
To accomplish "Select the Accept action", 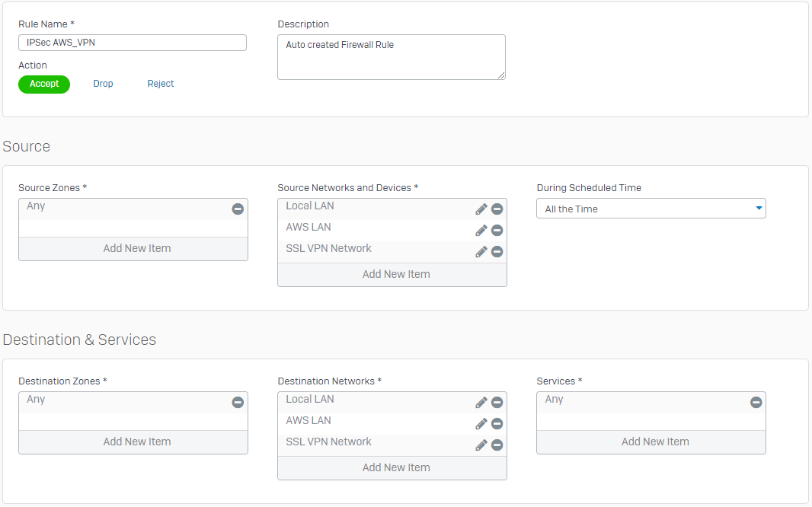I will [x=44, y=84].
